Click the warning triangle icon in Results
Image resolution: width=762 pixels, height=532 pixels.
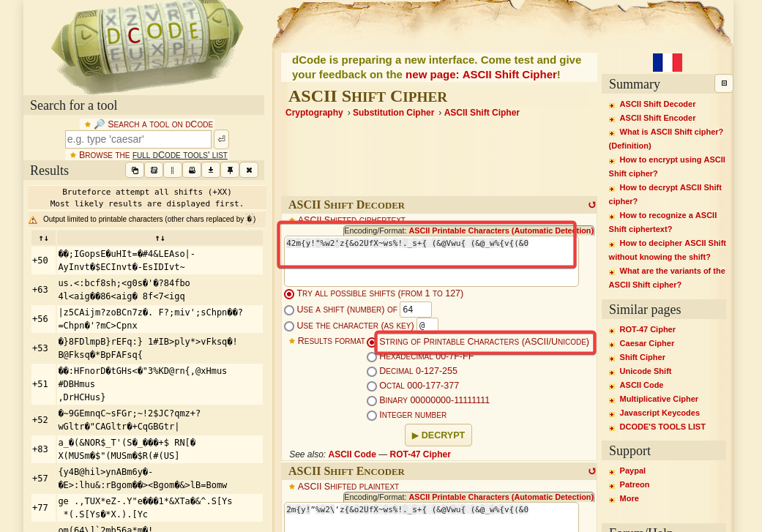pos(33,220)
